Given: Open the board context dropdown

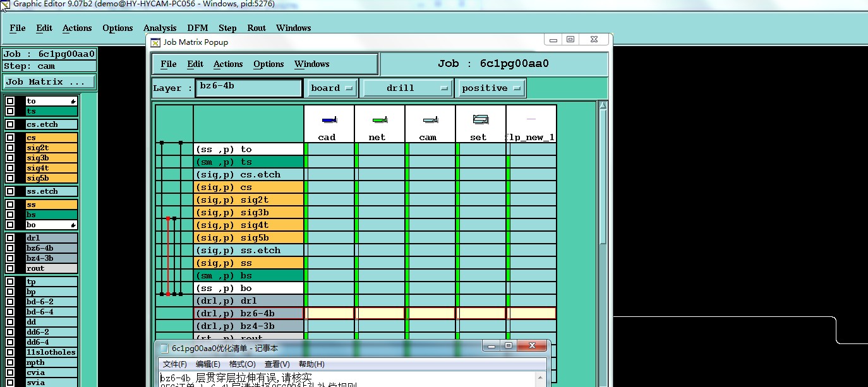Looking at the screenshot, I should [331, 88].
